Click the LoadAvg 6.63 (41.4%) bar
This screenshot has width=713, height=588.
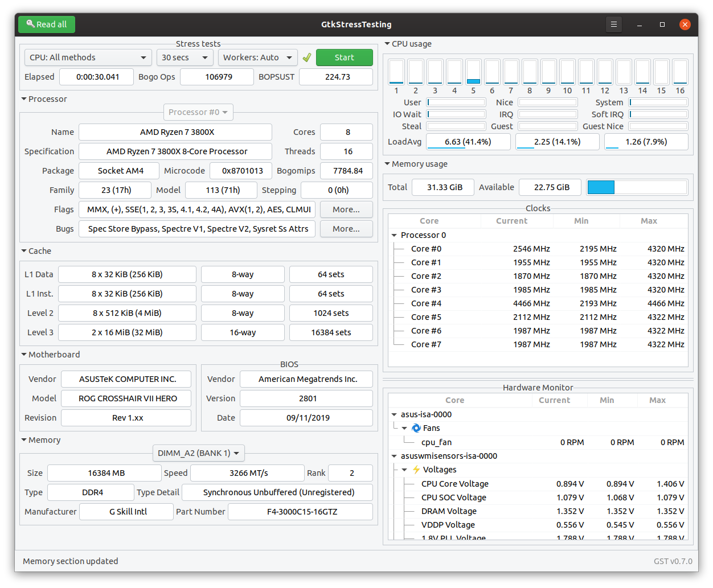point(468,142)
